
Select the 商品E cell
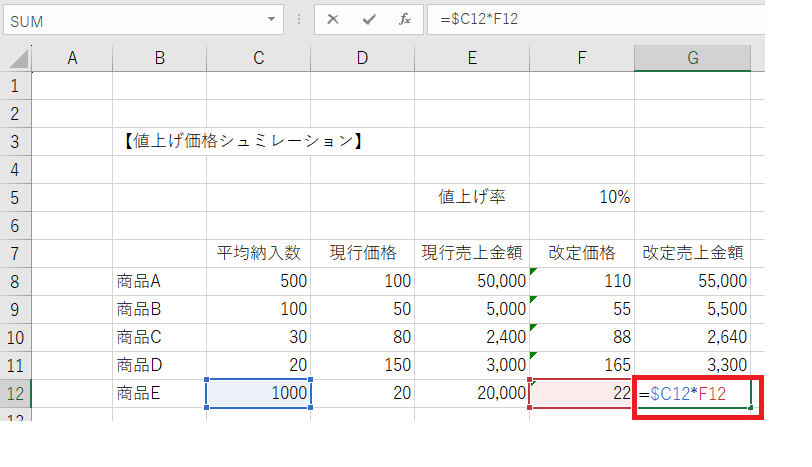click(160, 393)
